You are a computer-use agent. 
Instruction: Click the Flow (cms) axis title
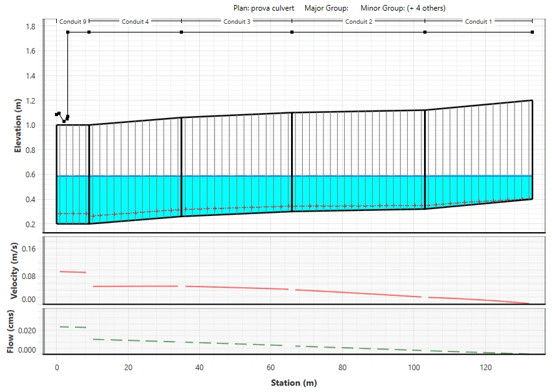click(x=11, y=331)
